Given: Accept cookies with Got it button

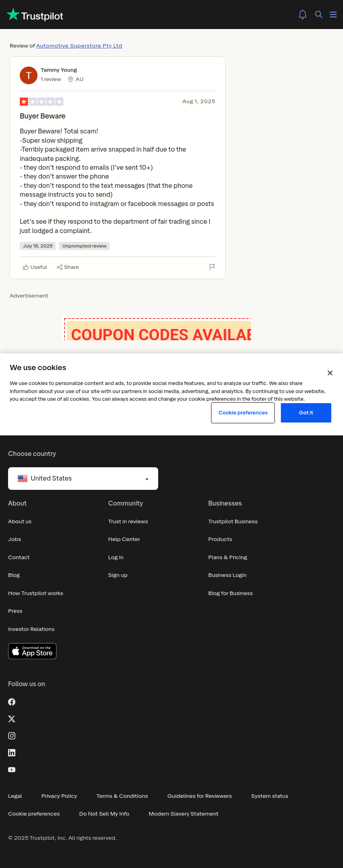Looking at the screenshot, I should pos(306,413).
